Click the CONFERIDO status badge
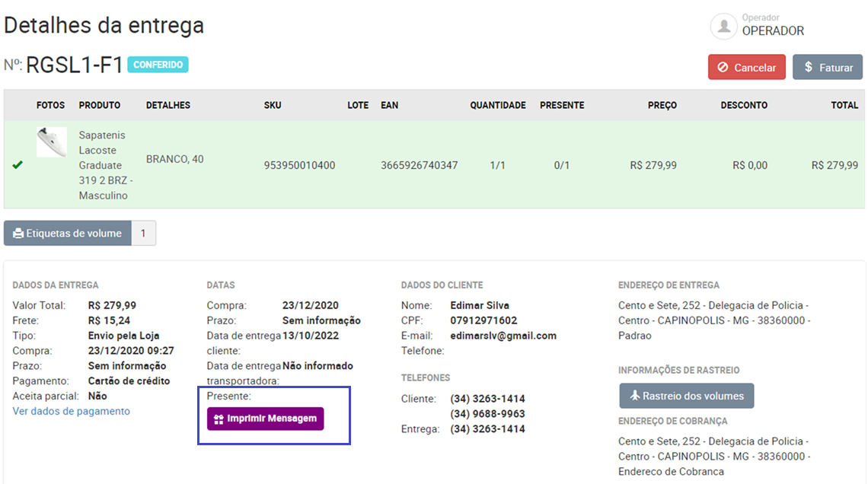Screen dimensions: 868x484 (158, 65)
